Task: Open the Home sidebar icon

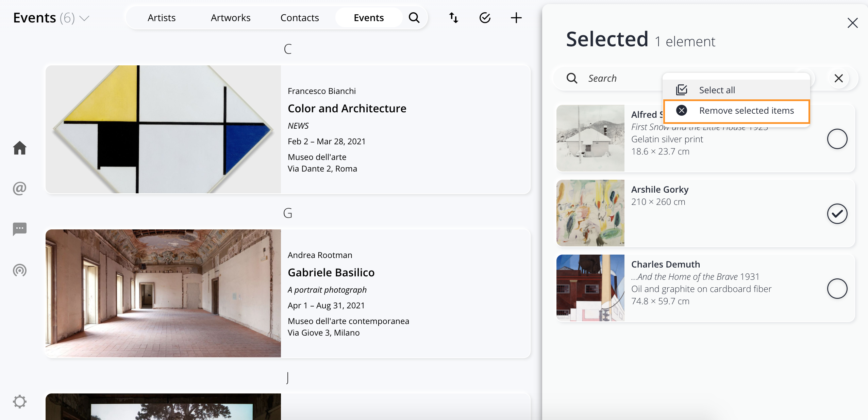Action: point(20,148)
